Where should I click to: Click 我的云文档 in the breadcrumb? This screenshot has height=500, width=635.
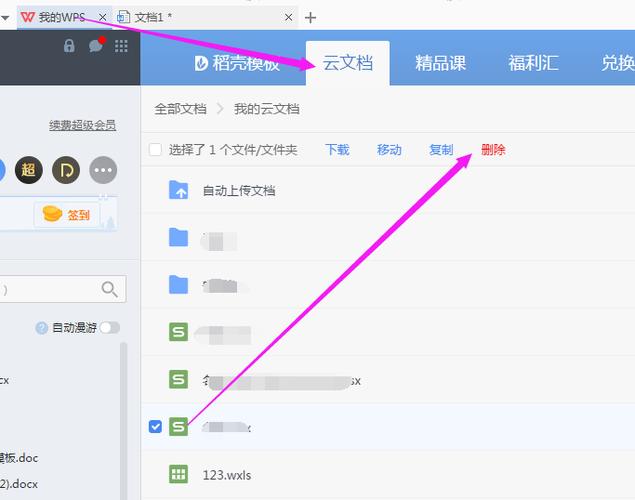pos(266,109)
